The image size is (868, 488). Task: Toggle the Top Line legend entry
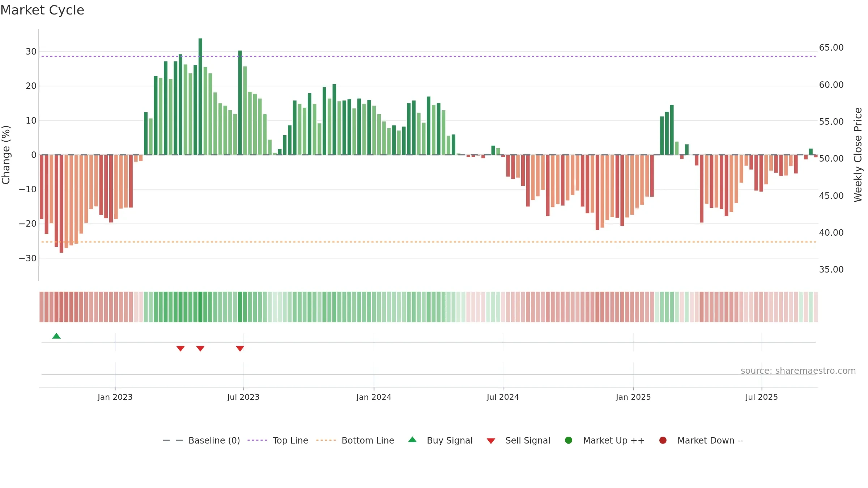click(278, 440)
